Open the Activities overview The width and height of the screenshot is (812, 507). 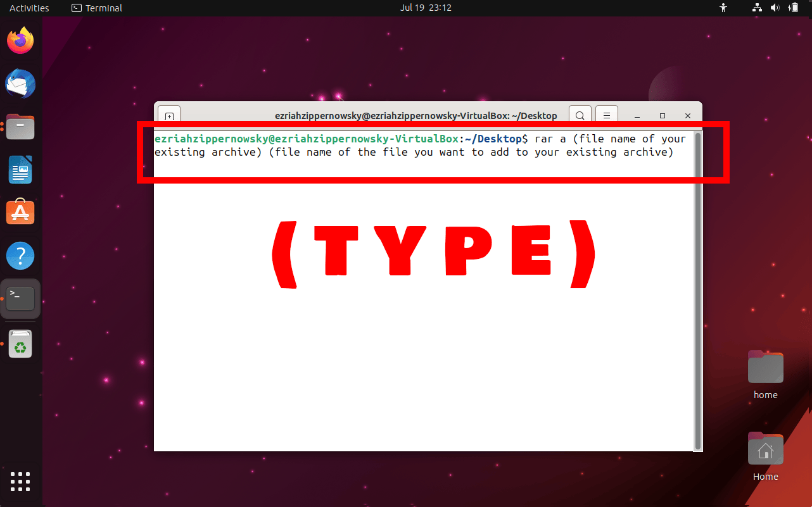pyautogui.click(x=29, y=8)
